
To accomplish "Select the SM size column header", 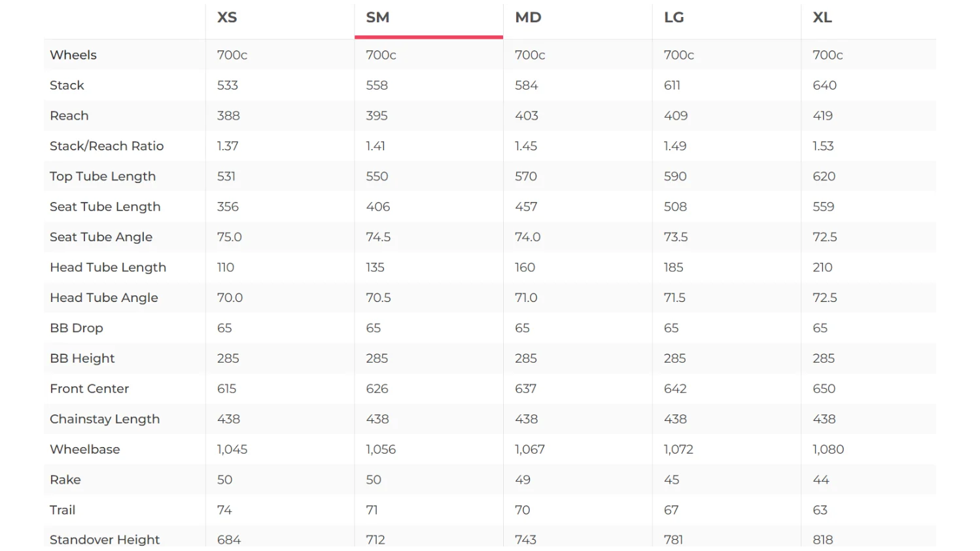I will coord(377,18).
